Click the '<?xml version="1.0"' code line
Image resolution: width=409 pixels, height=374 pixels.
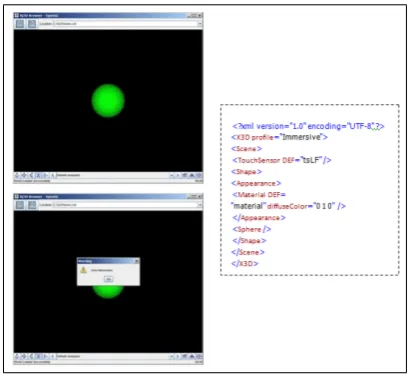point(308,126)
